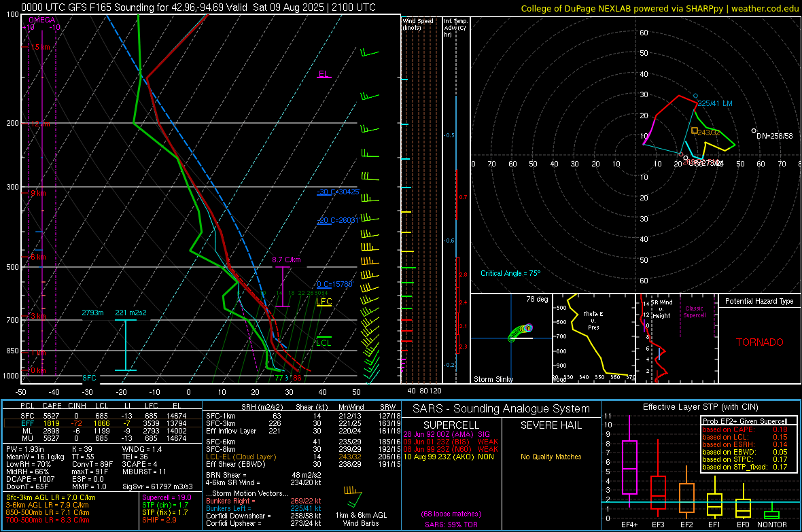Viewport: 802px width, 532px height.
Task: Click the Wind Speed (knots) column header
Action: click(418, 24)
